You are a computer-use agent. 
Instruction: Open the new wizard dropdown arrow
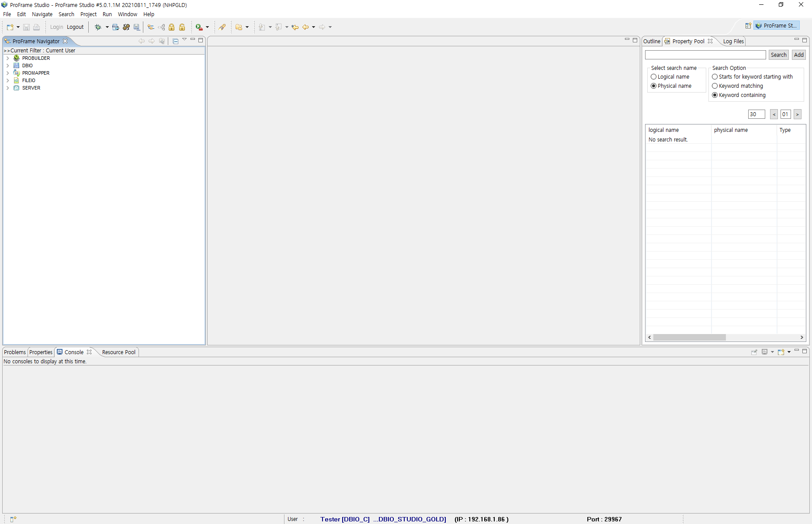(x=18, y=27)
